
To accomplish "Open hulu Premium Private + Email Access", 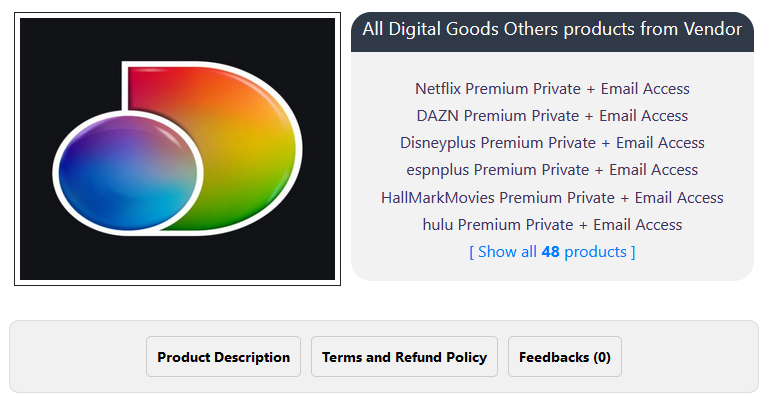I will (x=552, y=224).
